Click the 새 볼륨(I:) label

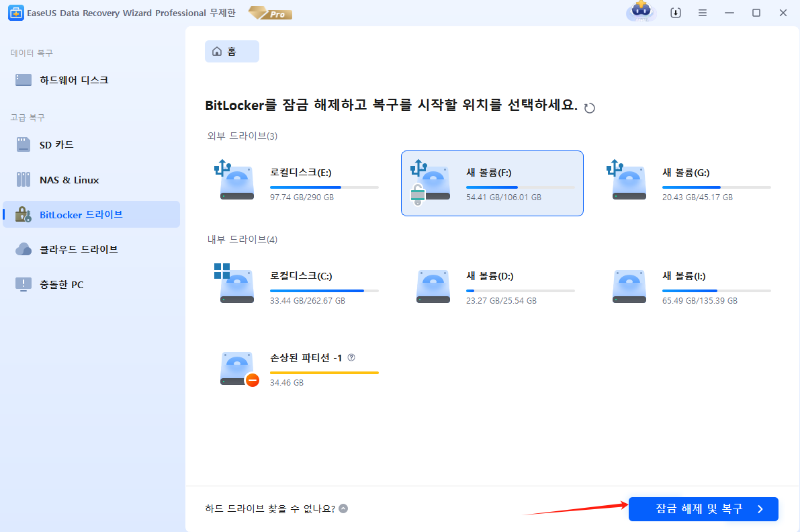coord(684,277)
